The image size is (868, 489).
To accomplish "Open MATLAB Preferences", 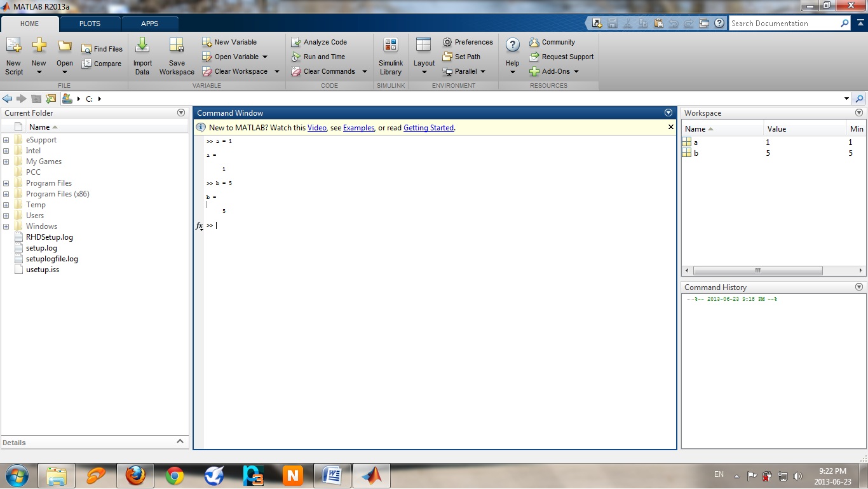I will pos(468,42).
